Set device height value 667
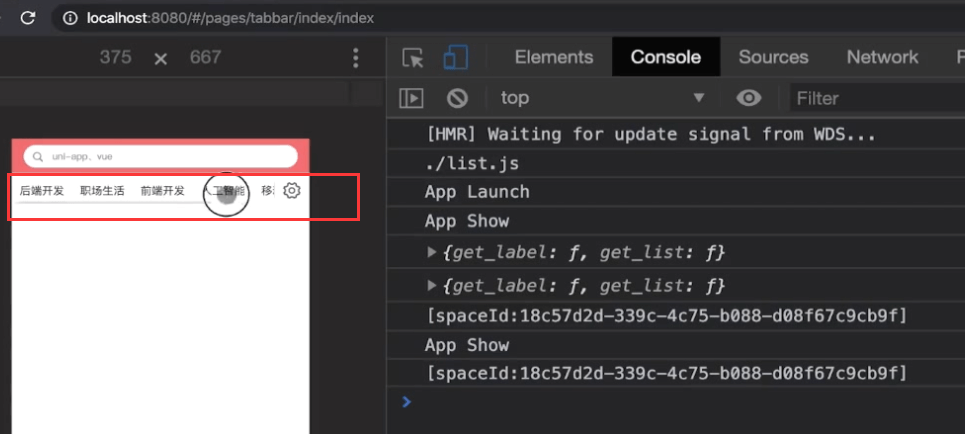The image size is (965, 434). pyautogui.click(x=205, y=58)
